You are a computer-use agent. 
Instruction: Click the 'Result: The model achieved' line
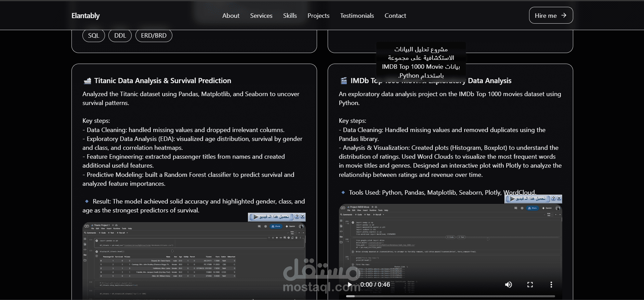[x=194, y=206]
